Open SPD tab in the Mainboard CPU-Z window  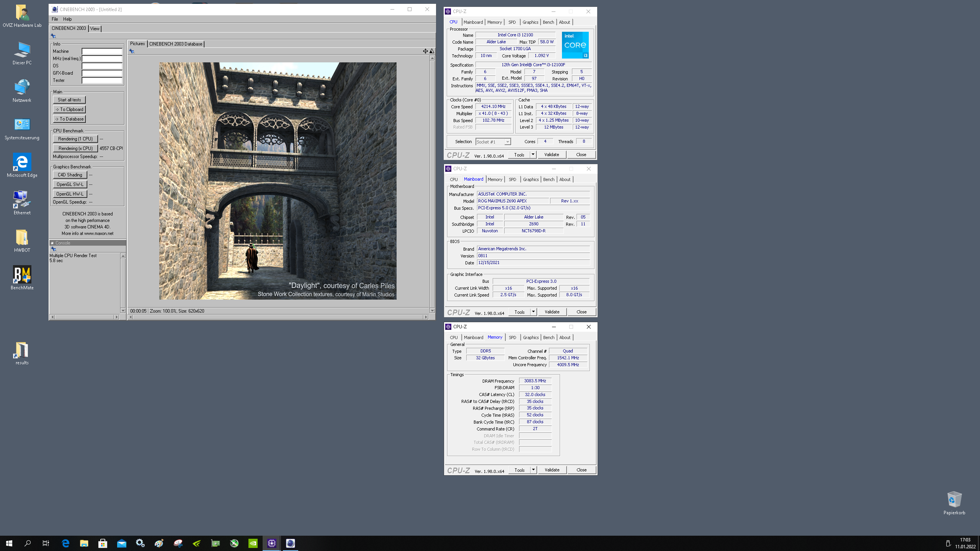(x=513, y=179)
